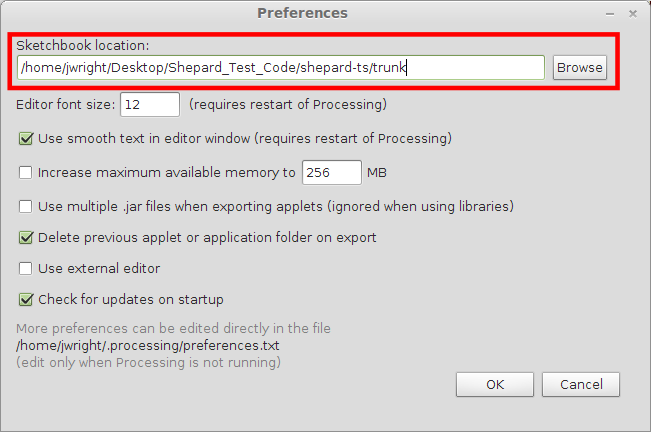Minimize the Preferences window

pos(610,13)
